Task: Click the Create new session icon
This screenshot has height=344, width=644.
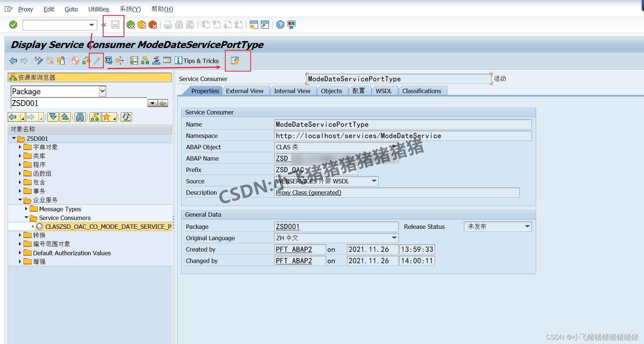Action: pyautogui.click(x=254, y=25)
